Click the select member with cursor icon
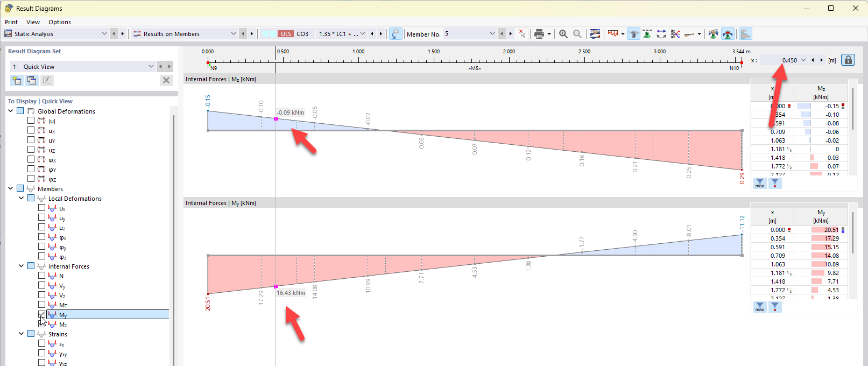This screenshot has height=366, width=868. click(521, 34)
